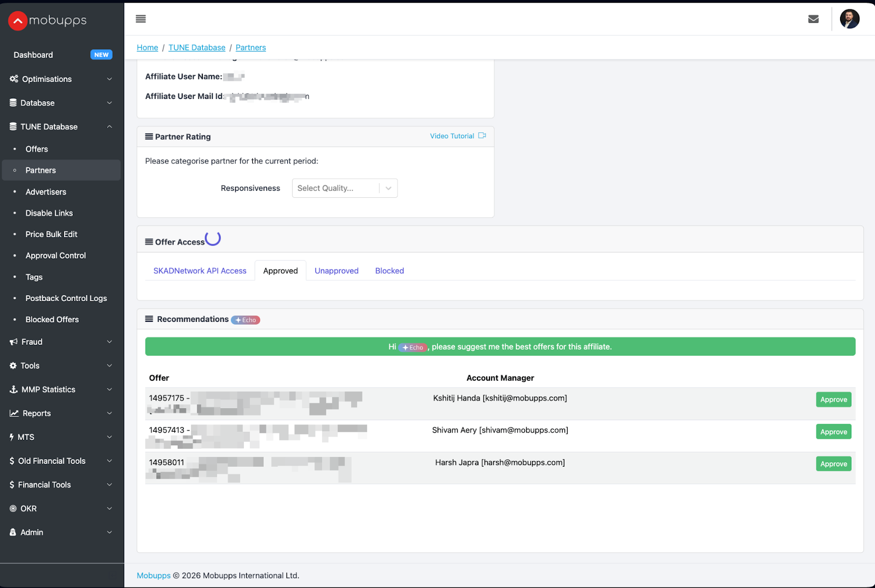Open Advertisers in the sidebar
The width and height of the screenshot is (875, 588).
click(46, 192)
